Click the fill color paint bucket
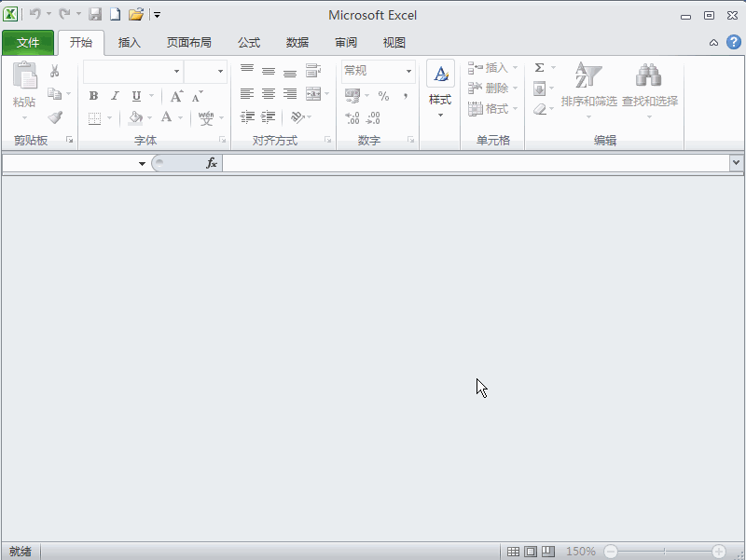The height and width of the screenshot is (560, 746). click(136, 118)
